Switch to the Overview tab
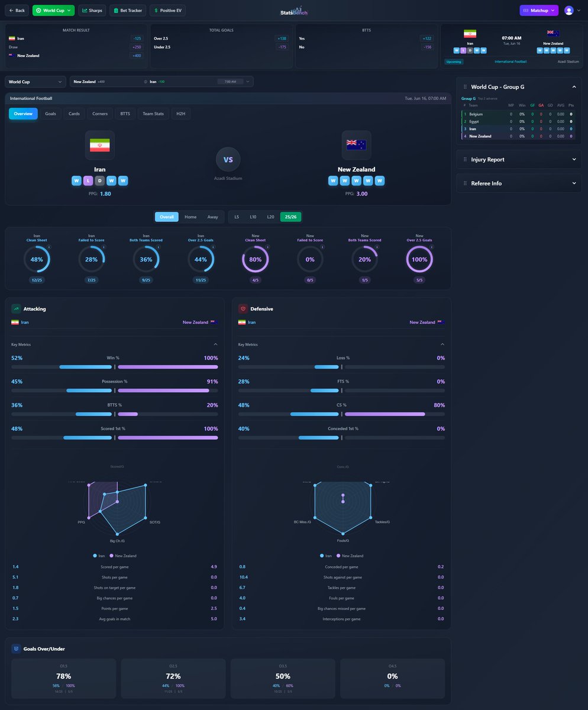588x710 pixels. tap(23, 114)
